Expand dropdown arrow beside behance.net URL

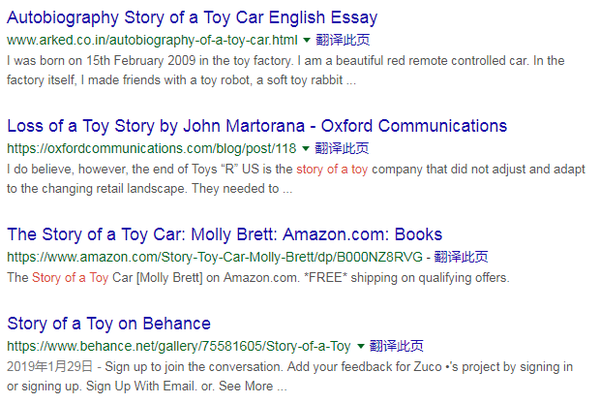360,346
